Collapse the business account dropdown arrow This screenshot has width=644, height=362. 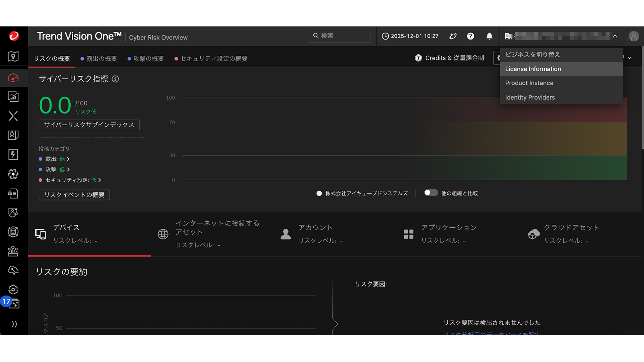pos(615,36)
